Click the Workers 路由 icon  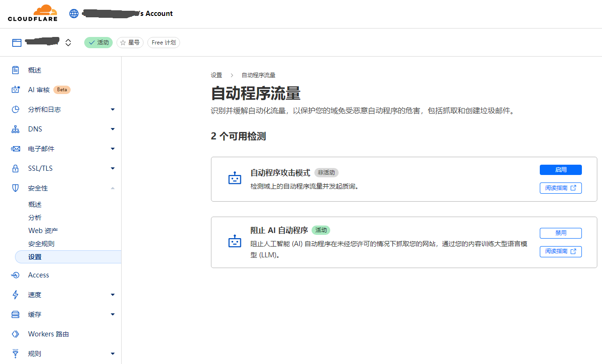[15, 334]
